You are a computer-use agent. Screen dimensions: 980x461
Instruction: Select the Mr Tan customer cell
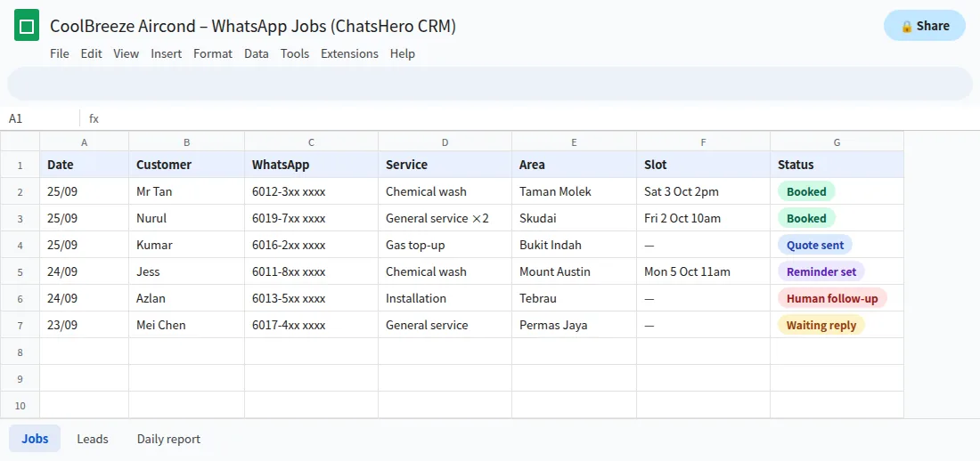click(x=187, y=191)
